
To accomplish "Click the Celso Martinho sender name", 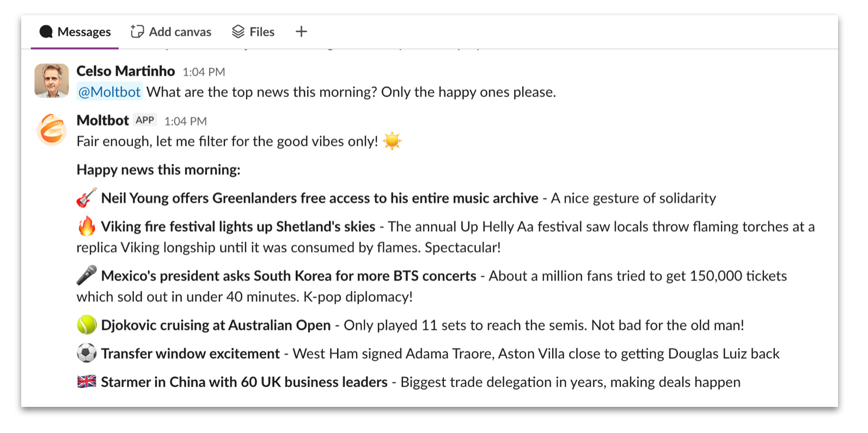I will click(x=126, y=71).
